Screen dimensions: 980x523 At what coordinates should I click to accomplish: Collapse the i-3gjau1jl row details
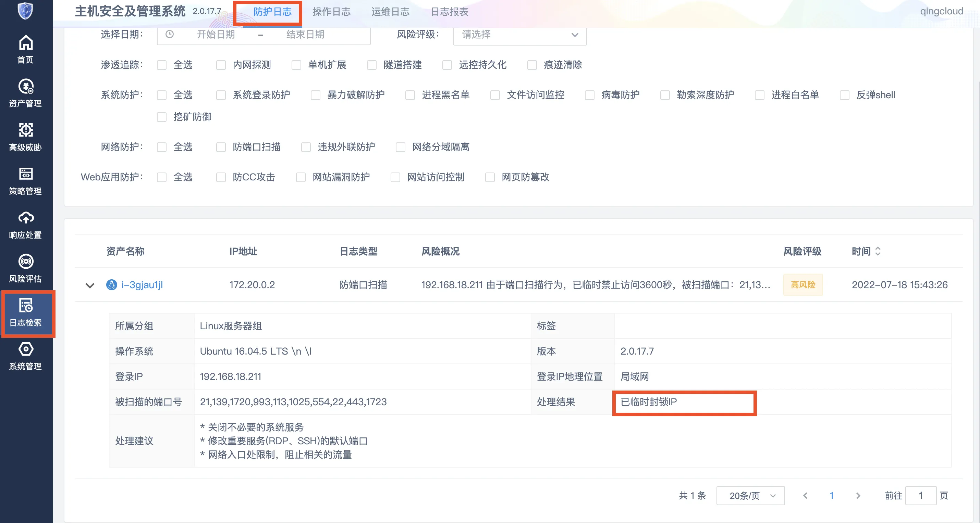(90, 285)
